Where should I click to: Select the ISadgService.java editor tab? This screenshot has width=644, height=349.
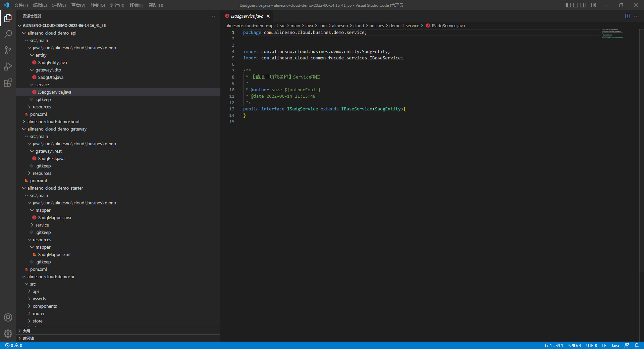247,16
